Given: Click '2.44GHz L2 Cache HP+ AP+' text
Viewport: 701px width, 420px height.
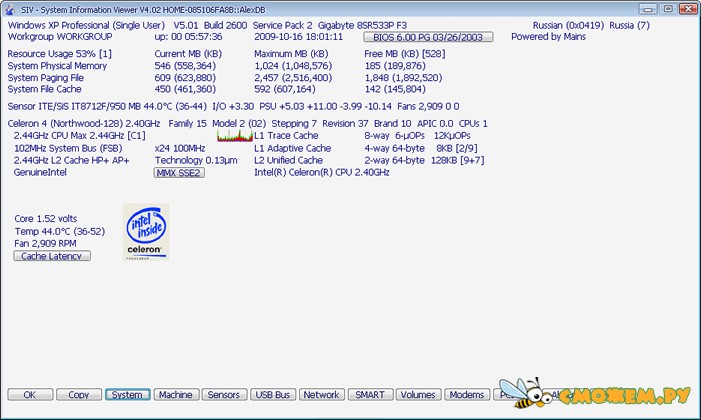Looking at the screenshot, I should coord(72,160).
